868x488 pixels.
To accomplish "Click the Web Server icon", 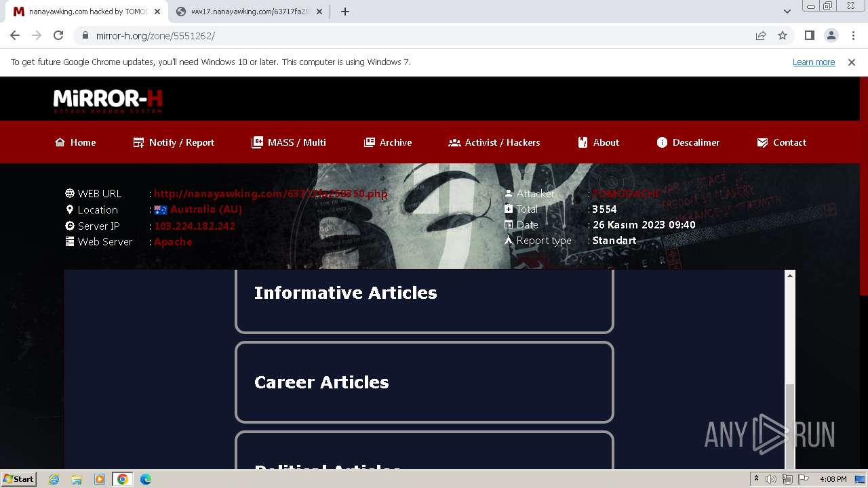I will [70, 241].
